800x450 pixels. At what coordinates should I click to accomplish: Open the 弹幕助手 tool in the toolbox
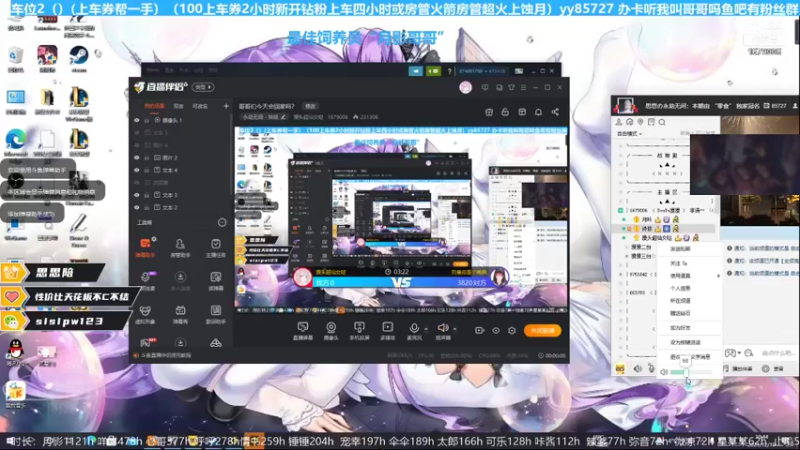[x=145, y=247]
